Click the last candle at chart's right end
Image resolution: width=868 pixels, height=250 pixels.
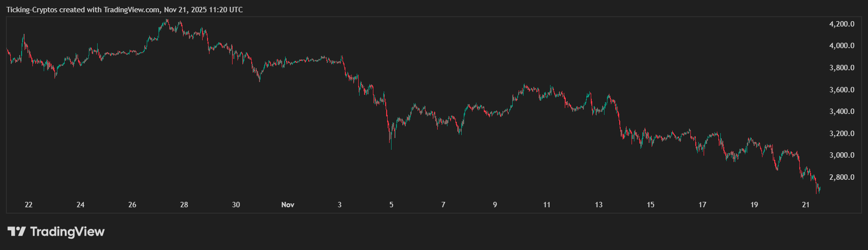pyautogui.click(x=819, y=190)
